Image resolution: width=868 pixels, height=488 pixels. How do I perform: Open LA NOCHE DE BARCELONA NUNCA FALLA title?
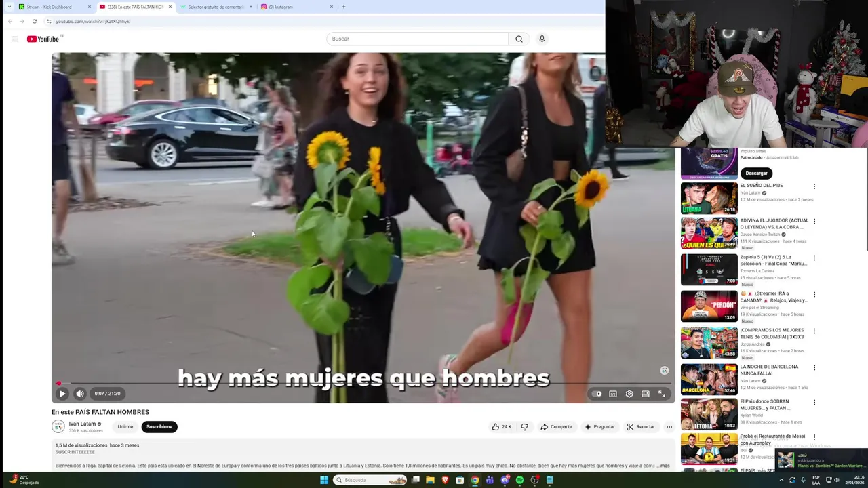pyautogui.click(x=769, y=370)
